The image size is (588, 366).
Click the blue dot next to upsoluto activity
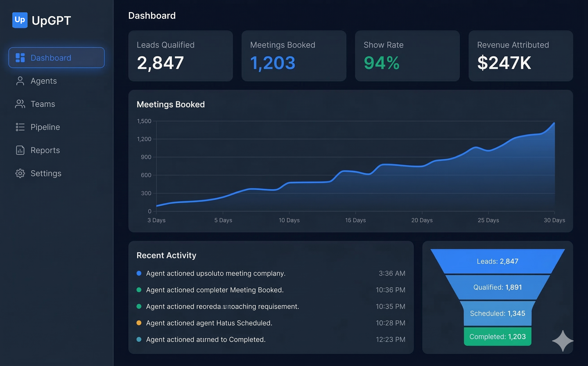139,274
